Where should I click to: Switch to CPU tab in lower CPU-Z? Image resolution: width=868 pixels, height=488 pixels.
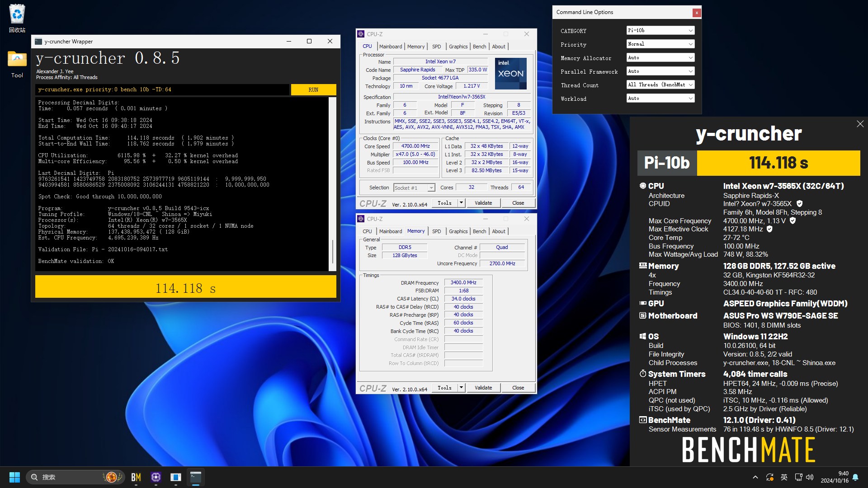point(367,231)
